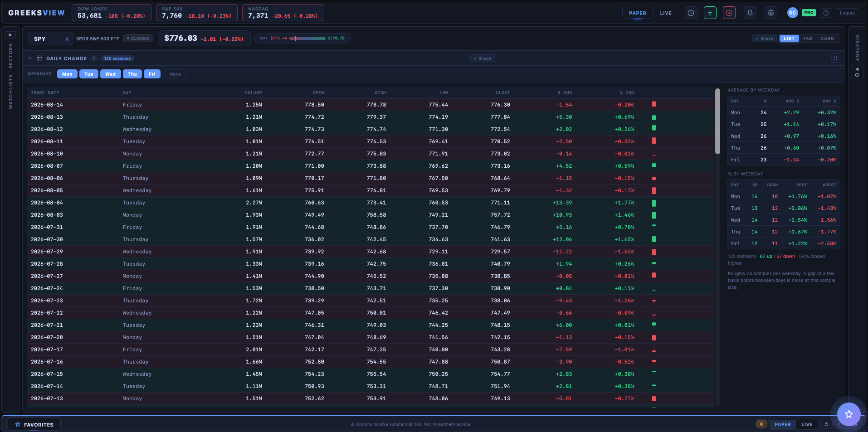Screen dimensions: 868x432
Task: Switch to CARD view
Action: point(827,39)
